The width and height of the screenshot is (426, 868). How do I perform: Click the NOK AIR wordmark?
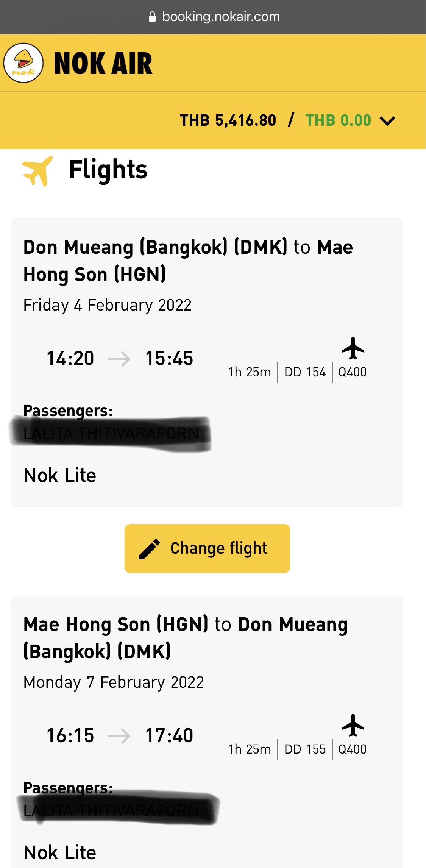[x=103, y=64]
